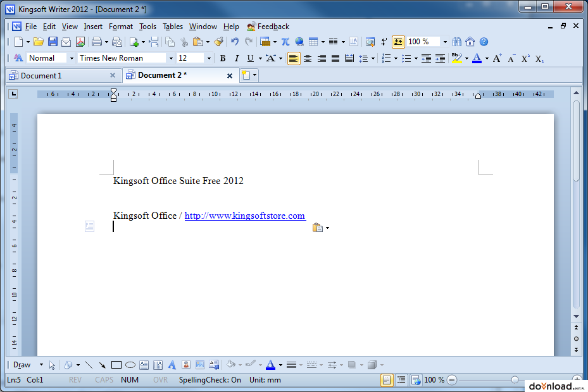
Task: Open the Tools menu
Action: tap(147, 27)
